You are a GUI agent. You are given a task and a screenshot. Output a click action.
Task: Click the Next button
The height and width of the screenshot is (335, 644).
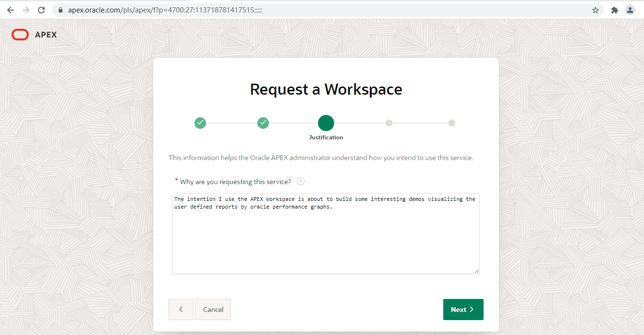(463, 310)
